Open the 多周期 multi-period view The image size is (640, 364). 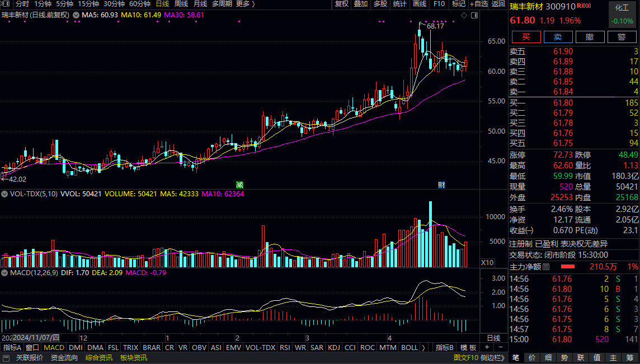tap(222, 4)
